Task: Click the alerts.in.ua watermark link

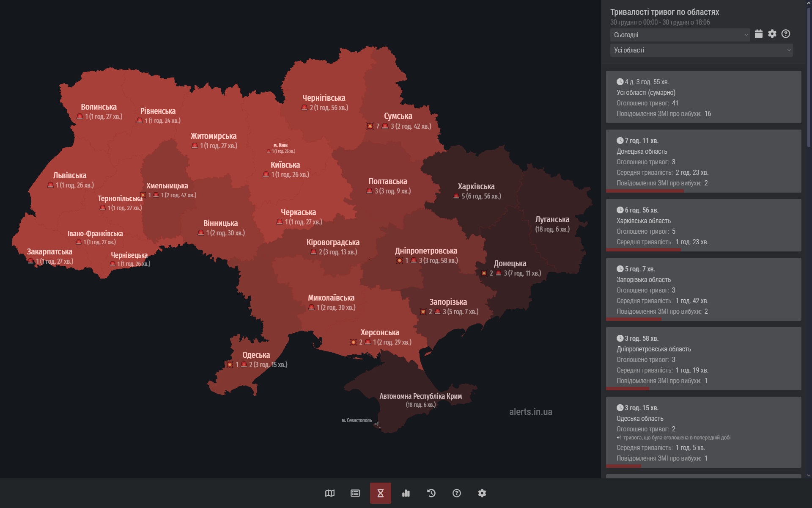Action: pyautogui.click(x=530, y=412)
